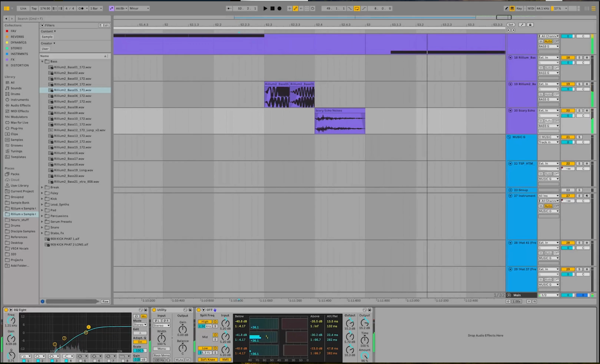Viewport: 600px width, 364px height.
Task: Click the Tap tempo button
Action: point(34,8)
